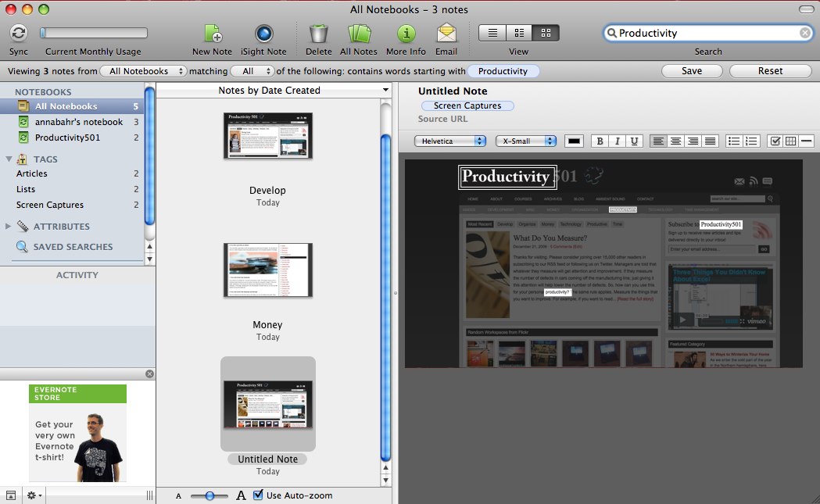Center align text
The width and height of the screenshot is (820, 504).
click(675, 141)
